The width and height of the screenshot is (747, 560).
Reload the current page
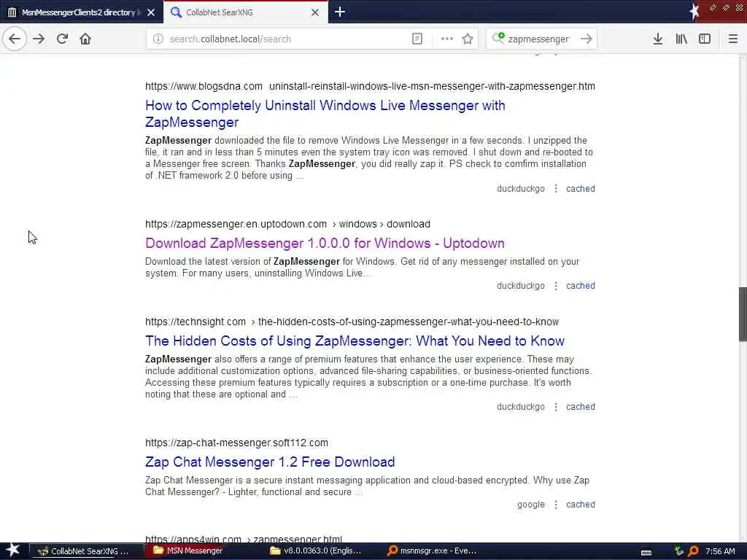pyautogui.click(x=62, y=39)
